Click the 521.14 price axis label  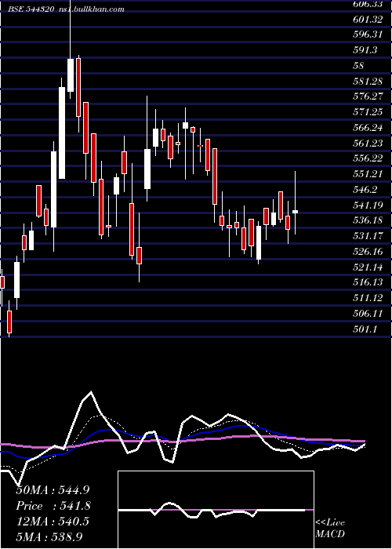pos(368,267)
